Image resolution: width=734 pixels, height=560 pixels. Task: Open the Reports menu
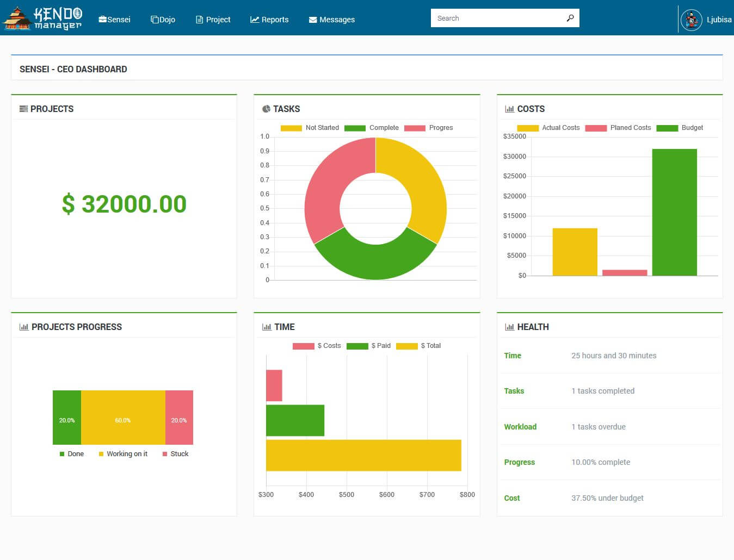pos(269,20)
